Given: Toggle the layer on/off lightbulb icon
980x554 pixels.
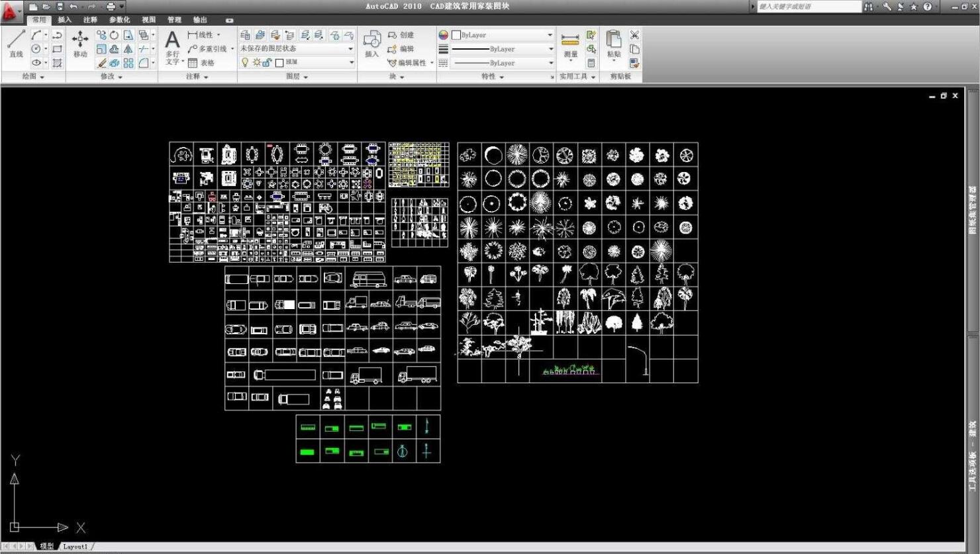Looking at the screenshot, I should coord(245,62).
